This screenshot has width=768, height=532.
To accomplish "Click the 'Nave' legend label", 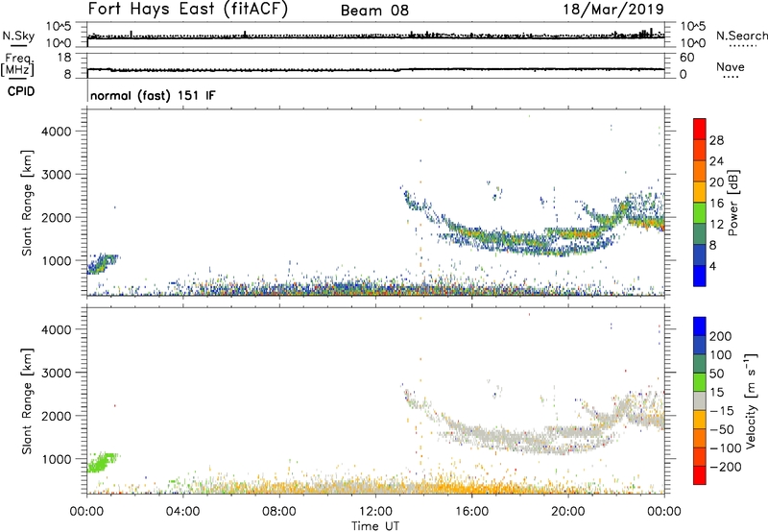I will click(732, 67).
